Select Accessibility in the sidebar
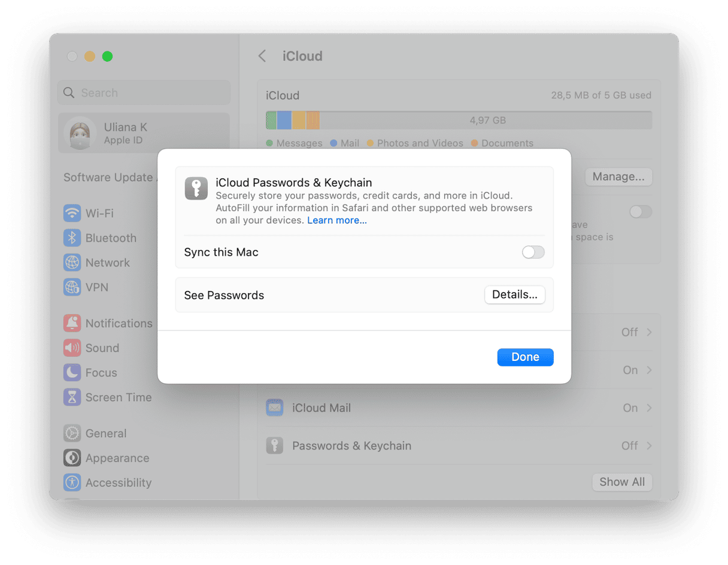 point(118,482)
